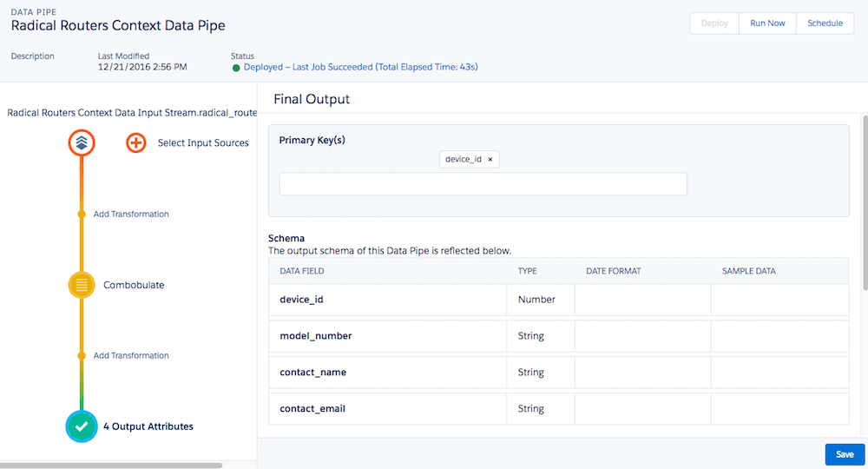The height and width of the screenshot is (469, 868).
Task: Click the Last Modified date 12/21/2016 2:56 PM
Action: pyautogui.click(x=142, y=67)
